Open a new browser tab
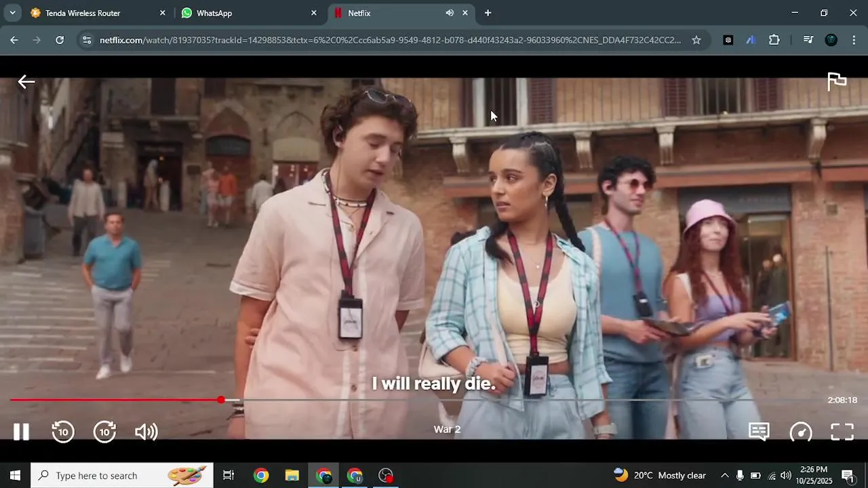This screenshot has width=868, height=488. click(x=488, y=13)
